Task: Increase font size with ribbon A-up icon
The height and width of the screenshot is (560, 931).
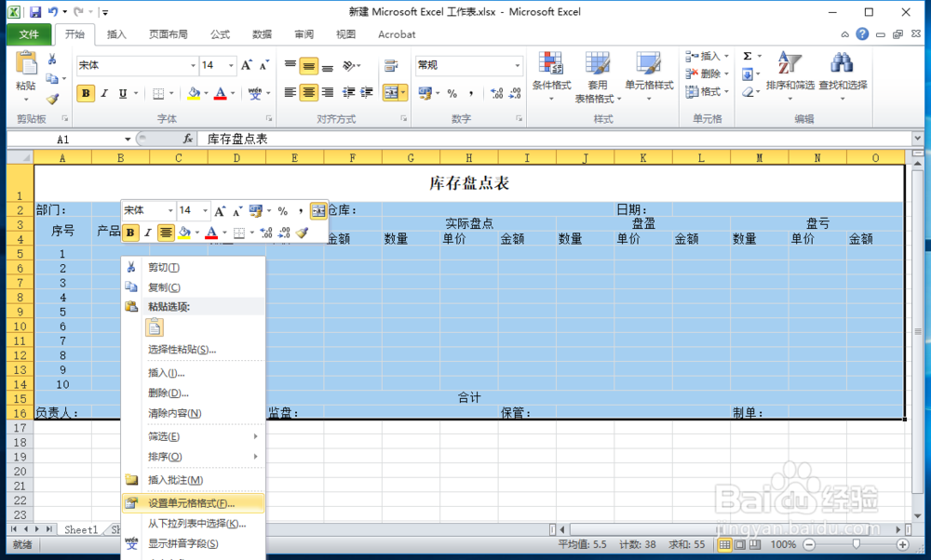Action: point(247,65)
